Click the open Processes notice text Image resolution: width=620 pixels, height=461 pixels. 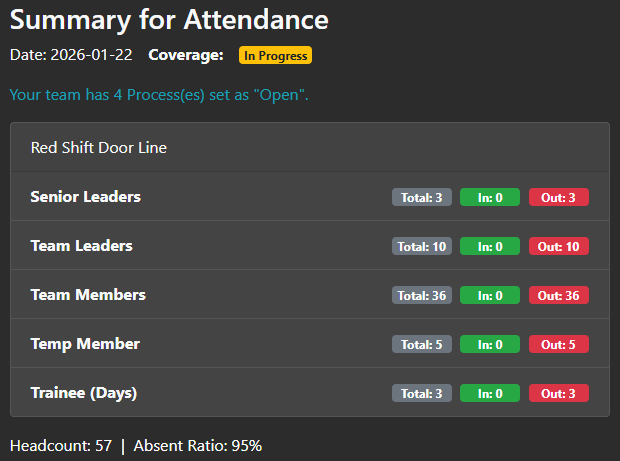pyautogui.click(x=159, y=95)
